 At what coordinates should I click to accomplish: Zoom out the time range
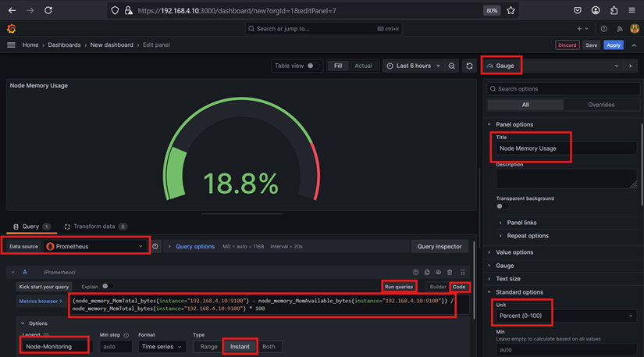click(x=451, y=66)
